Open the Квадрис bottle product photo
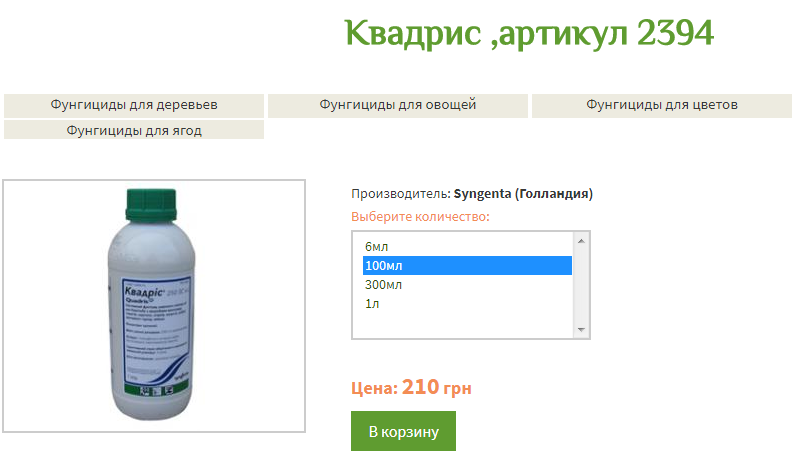 click(x=154, y=306)
